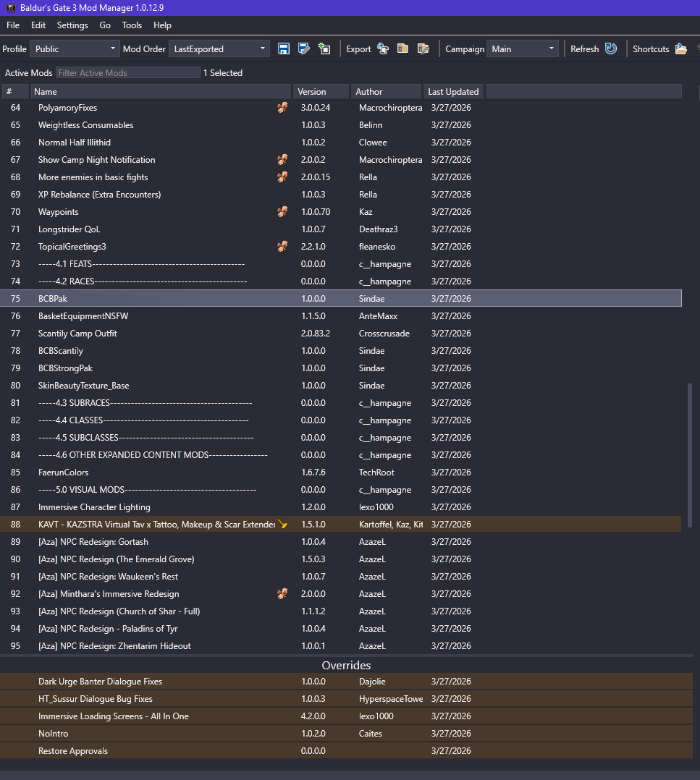Click the save load order disk icon
Image resolution: width=700 pixels, height=780 pixels.
tap(284, 48)
